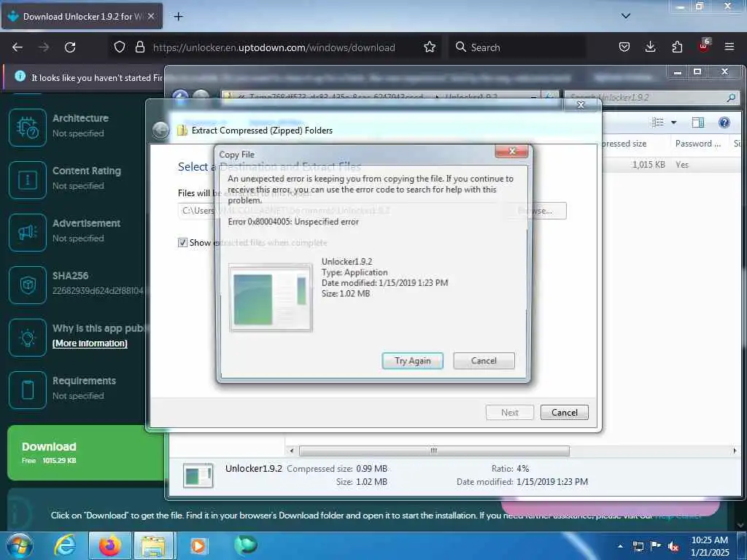
Task: Click the uptodown.com URL address bar
Action: [274, 47]
